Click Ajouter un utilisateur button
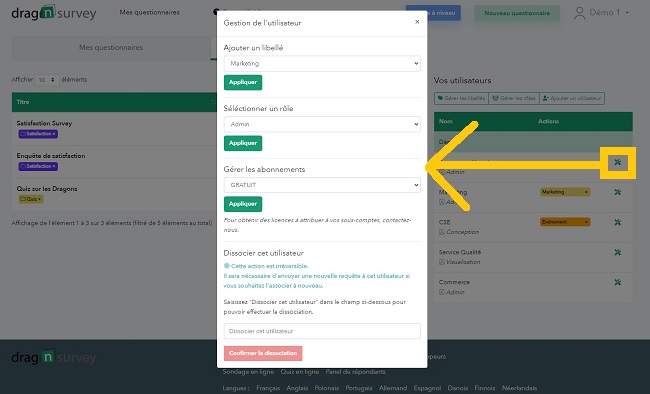The image size is (650, 394). click(x=572, y=98)
